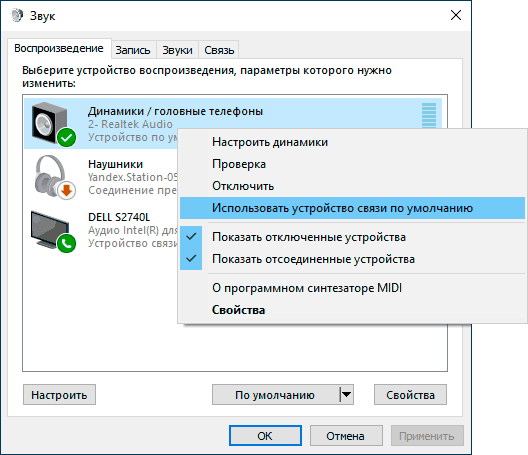Switch to the Звуки tab
Image resolution: width=528 pixels, height=455 pixels.
(177, 50)
